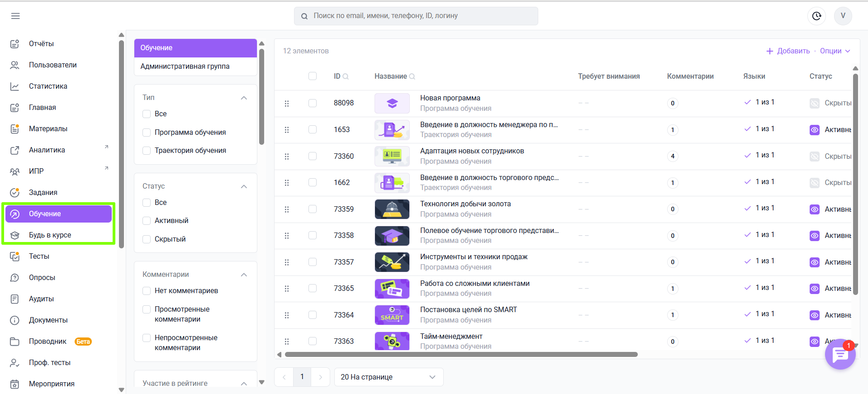The image size is (868, 394).
Task: Check Все under Тип filter
Action: tap(147, 114)
